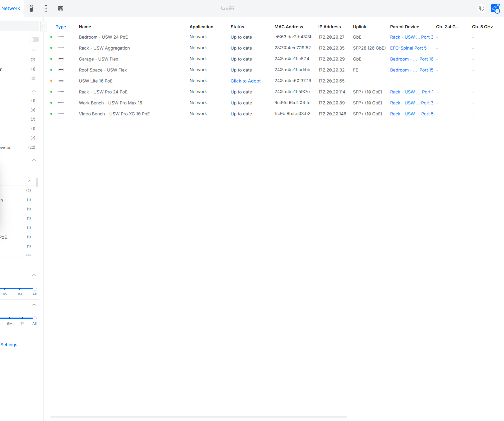Toggle the dark/light theme switch icon
The image size is (504, 421).
tap(481, 8)
